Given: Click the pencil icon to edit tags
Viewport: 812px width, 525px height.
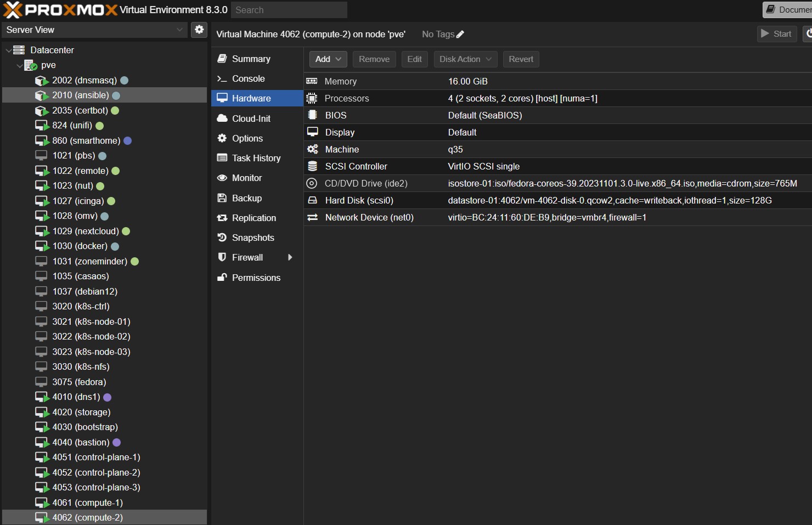Looking at the screenshot, I should 460,35.
